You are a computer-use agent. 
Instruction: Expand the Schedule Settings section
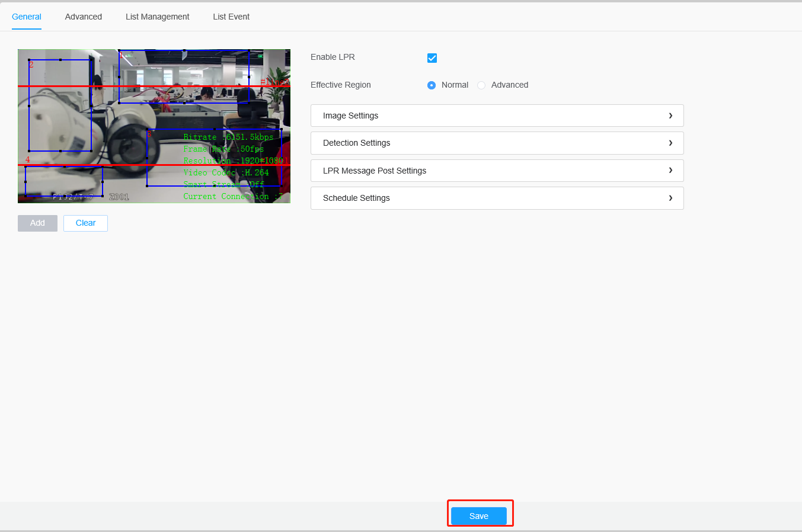497,198
